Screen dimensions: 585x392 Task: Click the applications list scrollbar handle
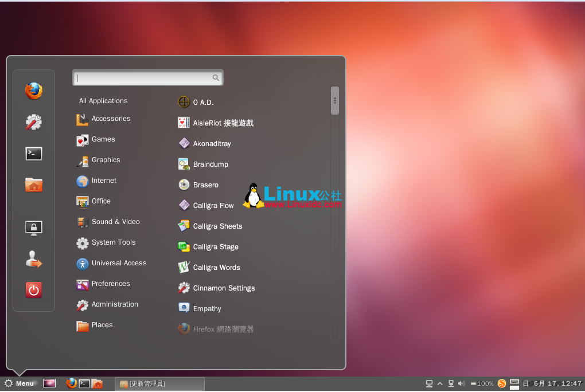coord(335,101)
